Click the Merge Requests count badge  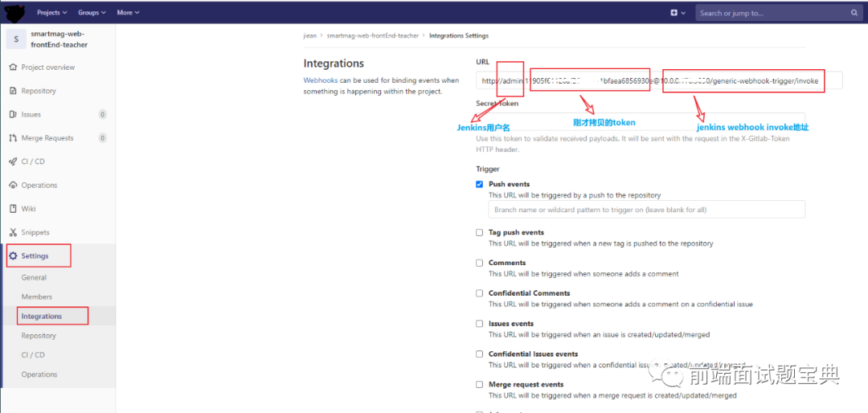tap(102, 138)
